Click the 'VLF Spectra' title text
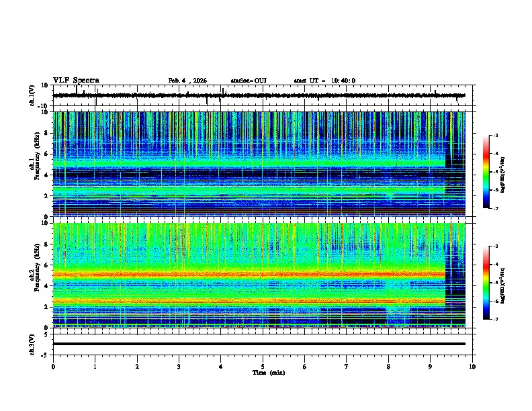Image resolution: width=532 pixels, height=411 pixels. pos(76,81)
